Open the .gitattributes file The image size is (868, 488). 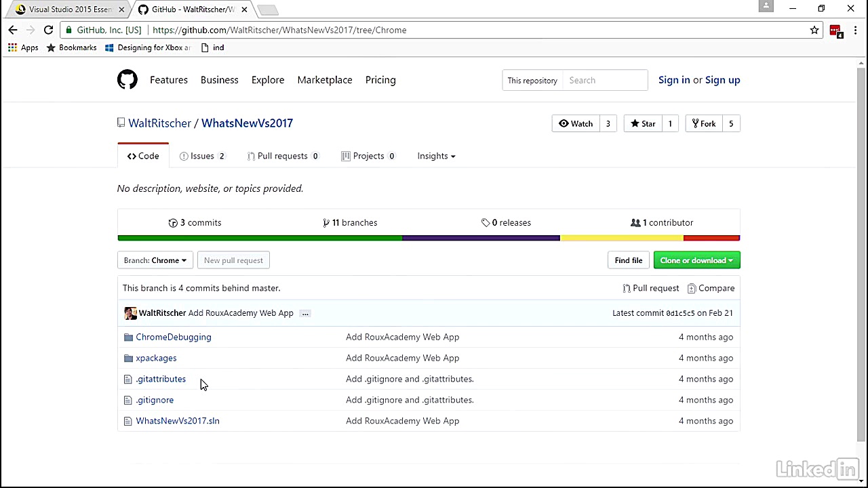click(161, 379)
